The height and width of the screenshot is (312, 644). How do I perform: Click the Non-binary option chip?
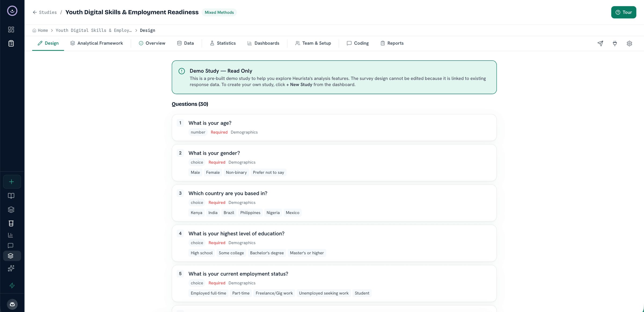[x=236, y=172]
